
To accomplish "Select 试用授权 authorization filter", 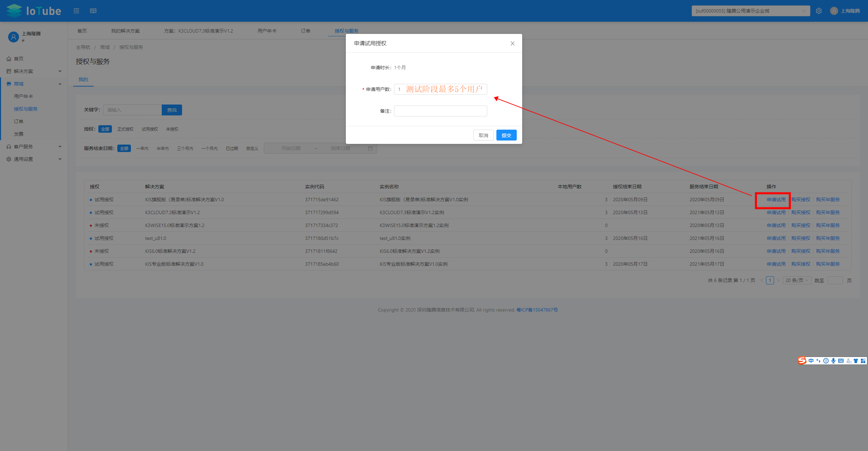I will (x=150, y=129).
